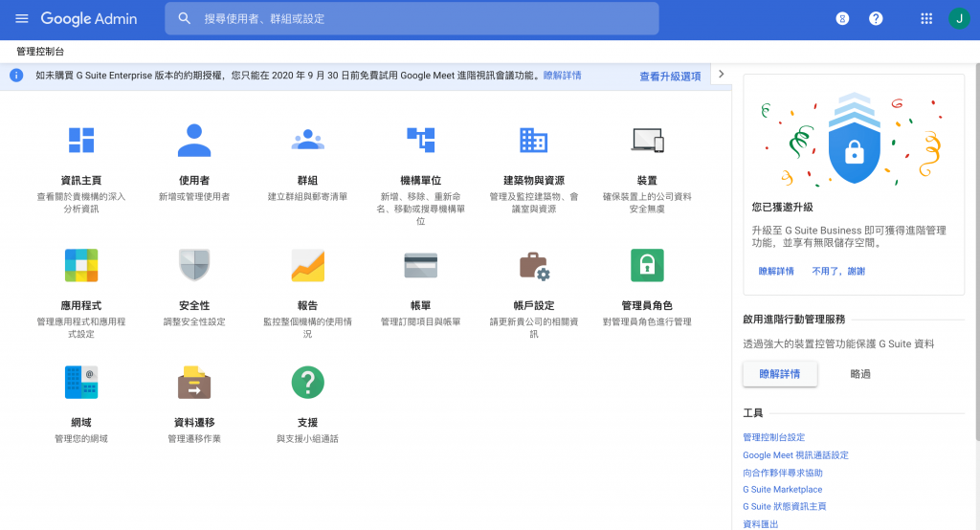Click the 調整安全性設定 description
Viewport: 980px width, 530px height.
click(x=194, y=321)
